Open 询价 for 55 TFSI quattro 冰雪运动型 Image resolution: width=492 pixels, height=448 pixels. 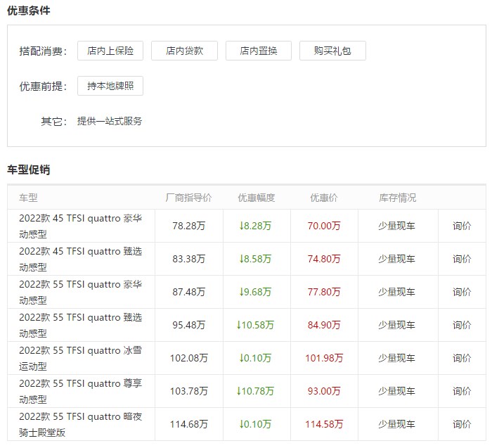point(462,358)
